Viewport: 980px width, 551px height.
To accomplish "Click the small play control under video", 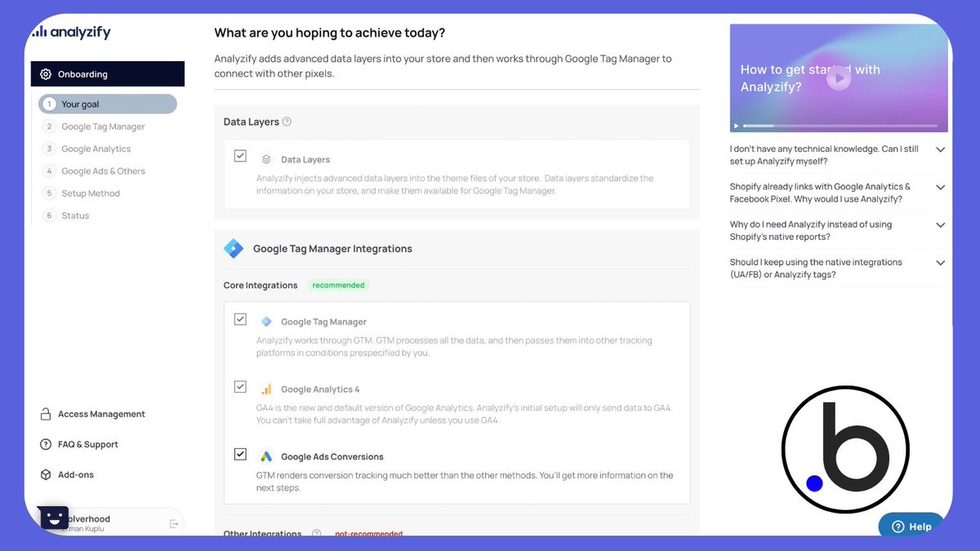I will 736,126.
